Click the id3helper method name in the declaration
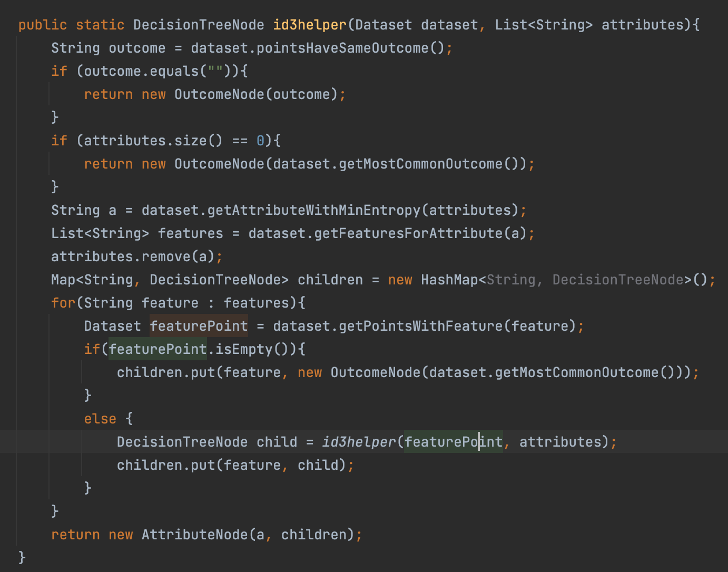The height and width of the screenshot is (572, 728). tap(310, 25)
